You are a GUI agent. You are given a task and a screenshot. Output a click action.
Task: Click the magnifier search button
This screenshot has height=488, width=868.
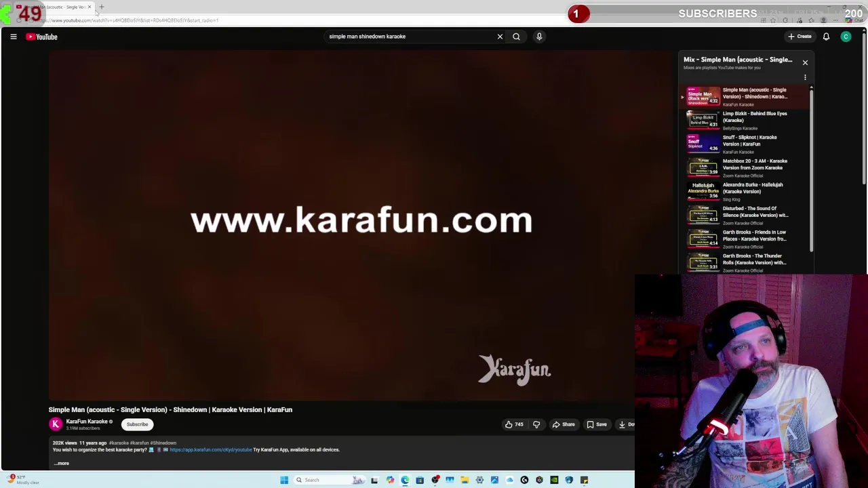pos(516,37)
